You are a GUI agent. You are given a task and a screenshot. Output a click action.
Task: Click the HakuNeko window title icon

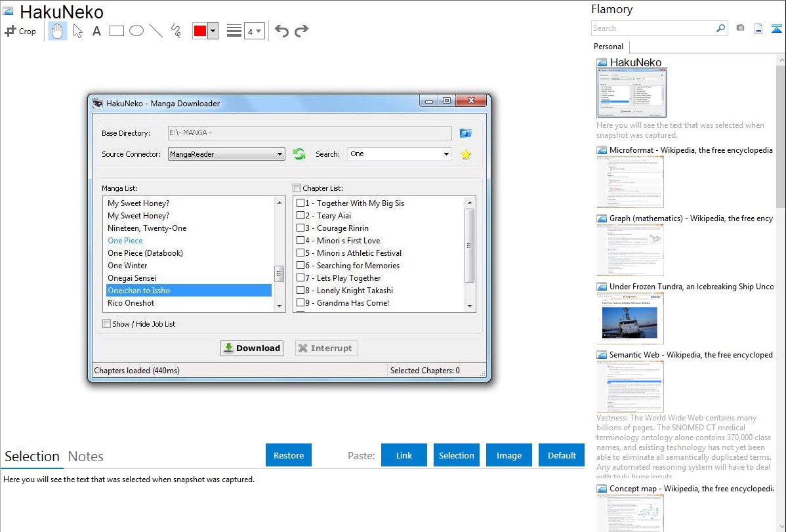click(98, 103)
